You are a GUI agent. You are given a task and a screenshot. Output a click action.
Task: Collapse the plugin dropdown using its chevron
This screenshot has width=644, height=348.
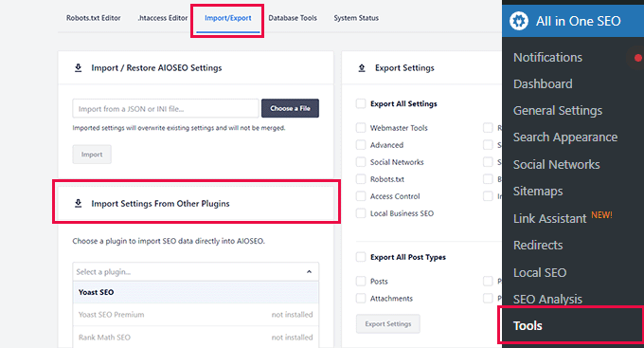point(310,272)
